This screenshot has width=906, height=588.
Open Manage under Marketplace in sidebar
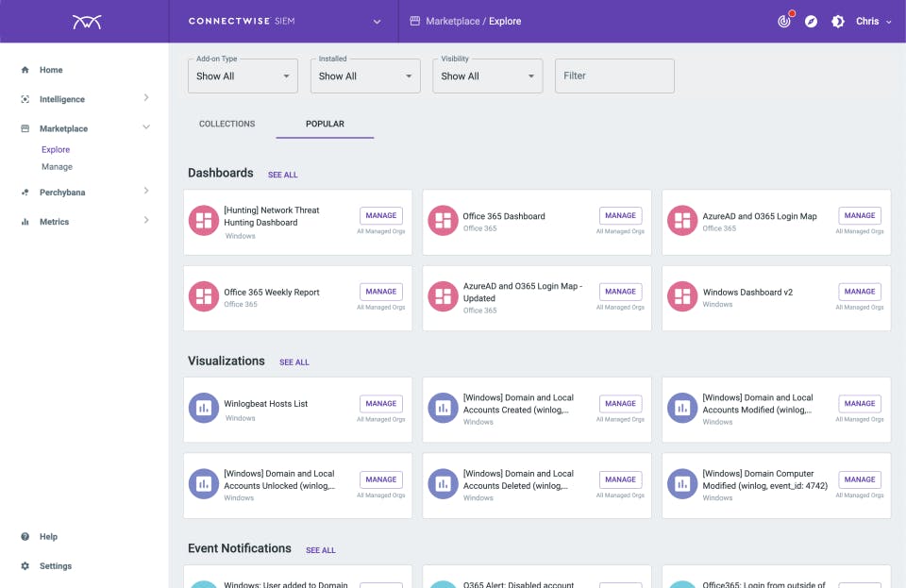[x=58, y=167]
